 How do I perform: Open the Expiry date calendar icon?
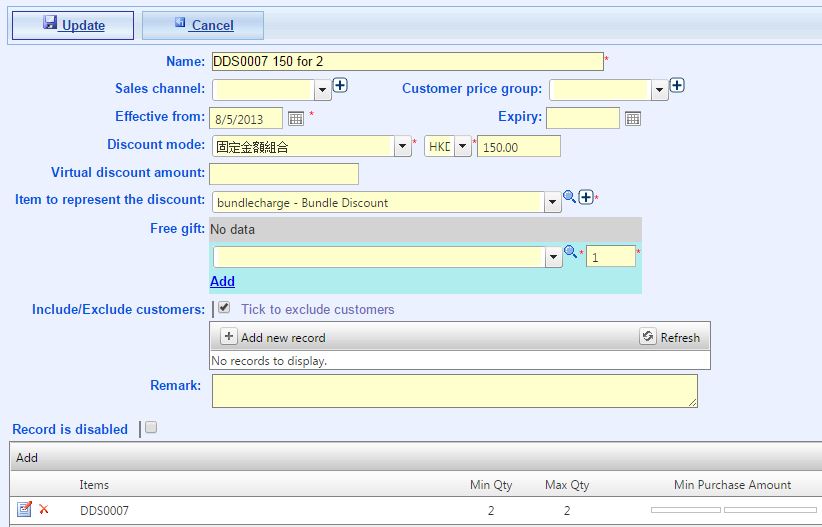click(633, 119)
